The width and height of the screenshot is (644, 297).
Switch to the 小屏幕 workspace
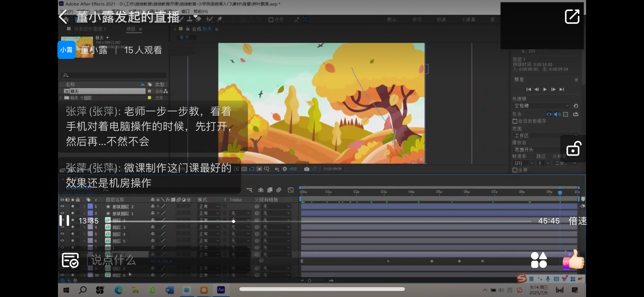pos(468,20)
